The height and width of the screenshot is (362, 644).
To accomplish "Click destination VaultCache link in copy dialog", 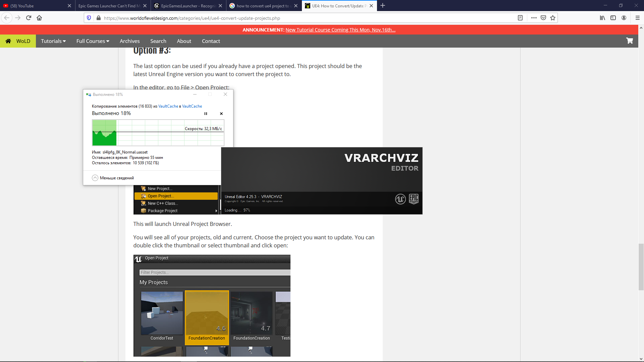I will click(192, 106).
